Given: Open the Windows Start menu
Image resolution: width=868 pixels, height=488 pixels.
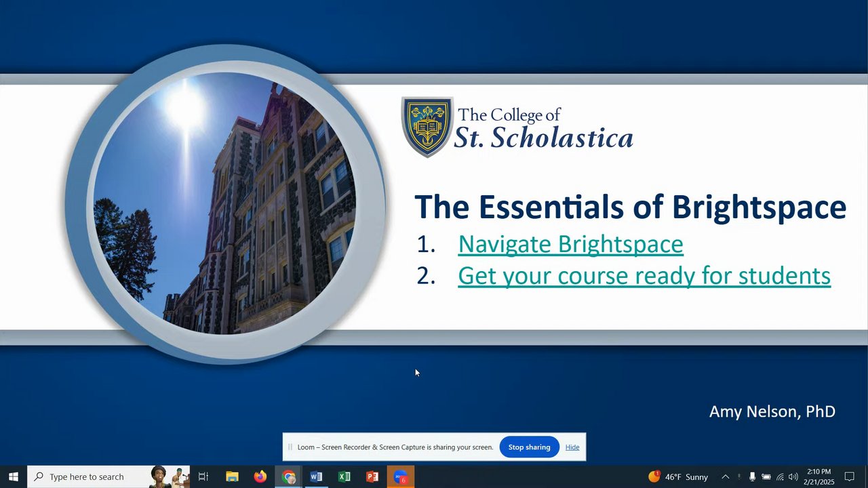Looking at the screenshot, I should (14, 476).
